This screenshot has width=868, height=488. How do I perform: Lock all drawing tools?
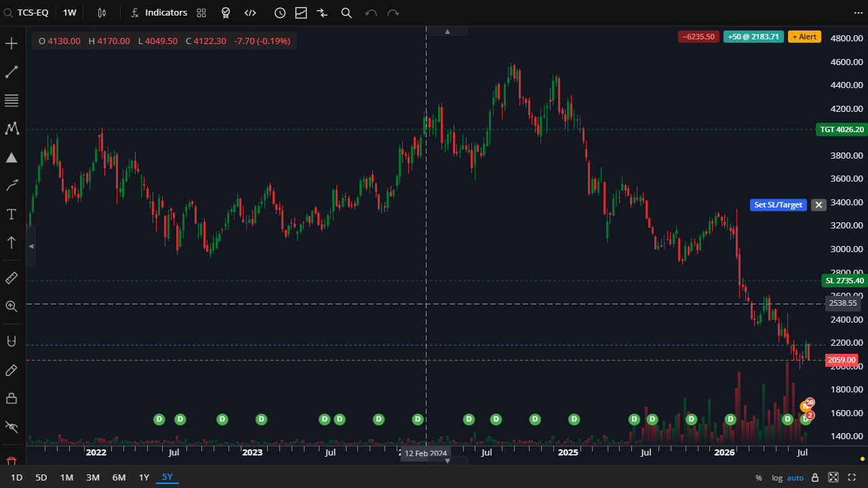[12, 398]
